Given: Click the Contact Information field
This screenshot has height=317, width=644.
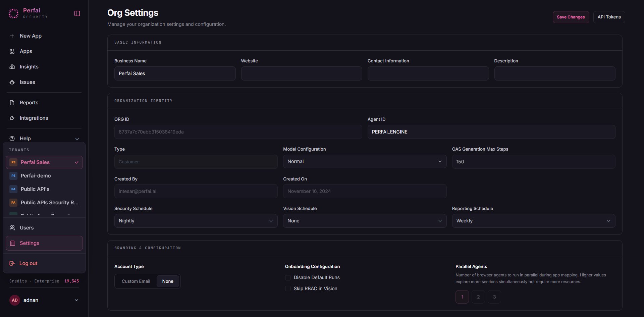Looking at the screenshot, I should (428, 73).
